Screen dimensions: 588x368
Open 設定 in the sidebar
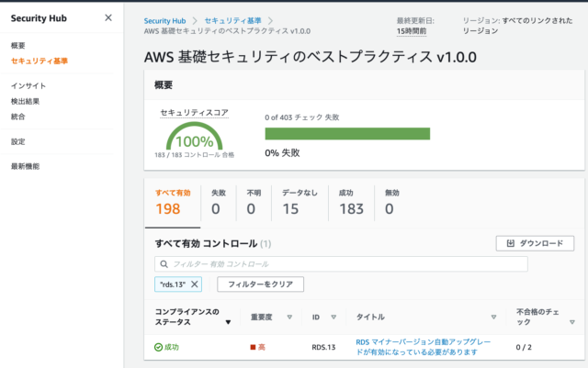point(18,141)
